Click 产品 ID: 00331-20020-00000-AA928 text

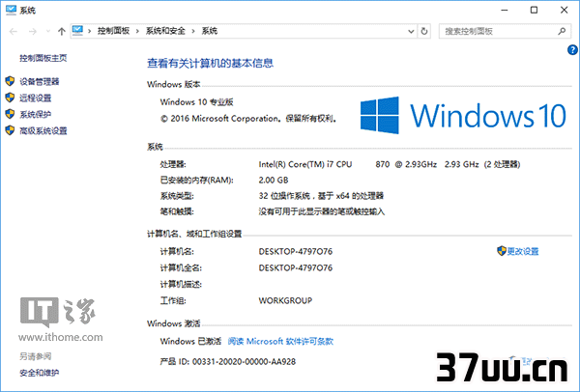[228, 361]
